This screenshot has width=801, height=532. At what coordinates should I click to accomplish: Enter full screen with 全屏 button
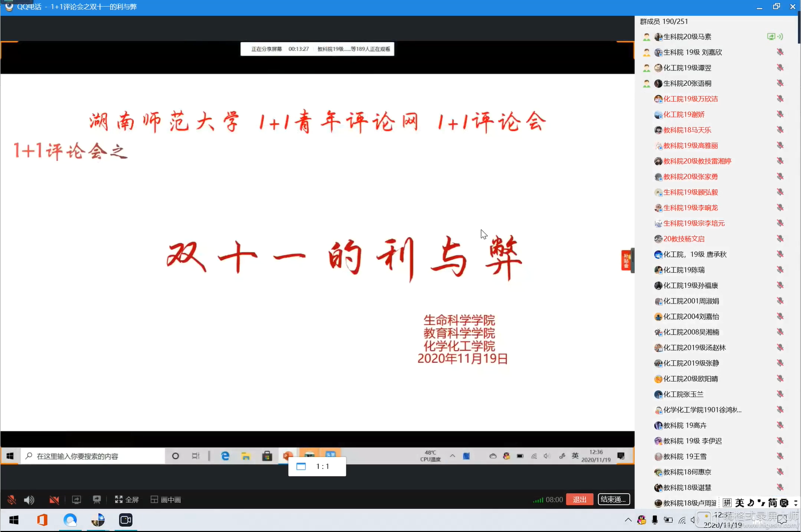(127, 500)
